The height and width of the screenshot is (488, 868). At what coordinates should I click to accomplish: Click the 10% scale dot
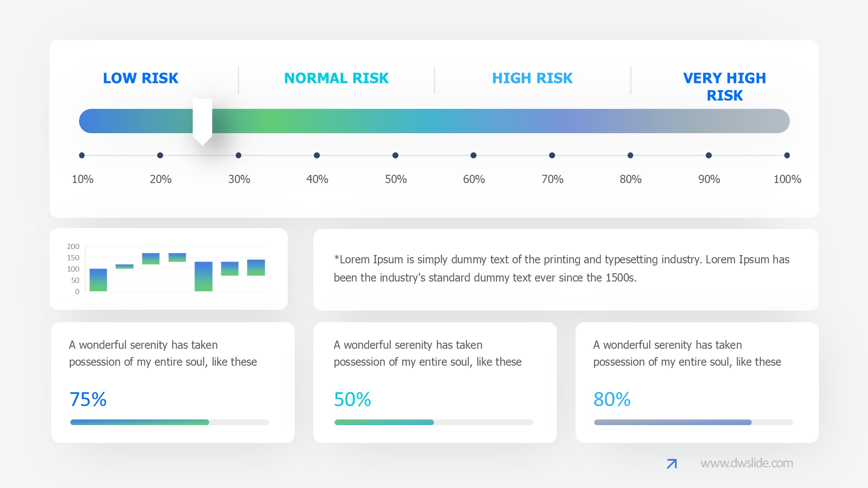[82, 155]
